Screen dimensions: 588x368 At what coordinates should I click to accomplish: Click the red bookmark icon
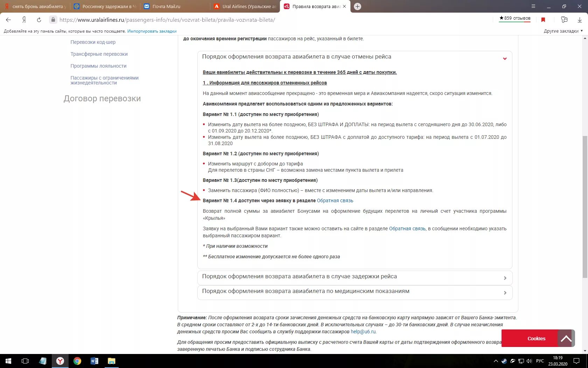point(543,20)
